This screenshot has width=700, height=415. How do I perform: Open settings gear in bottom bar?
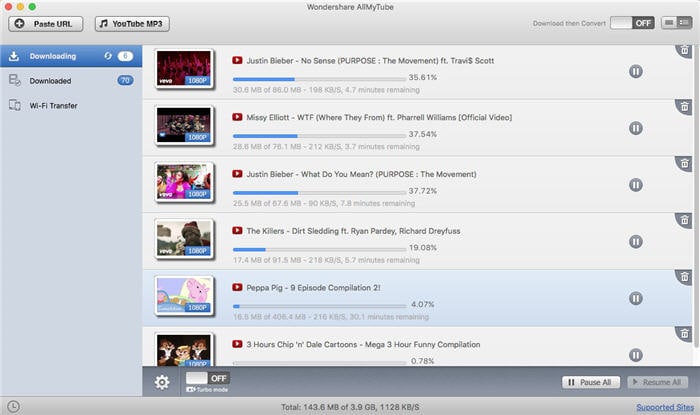click(162, 382)
